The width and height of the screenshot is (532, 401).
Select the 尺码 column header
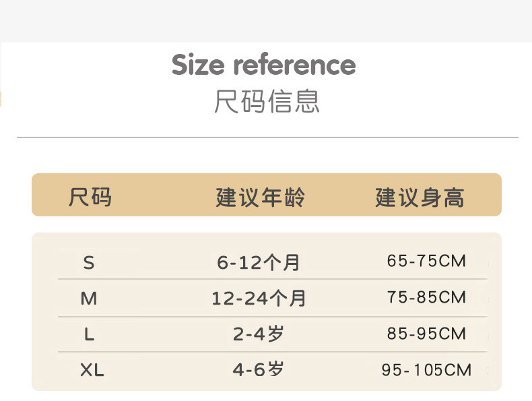(90, 197)
